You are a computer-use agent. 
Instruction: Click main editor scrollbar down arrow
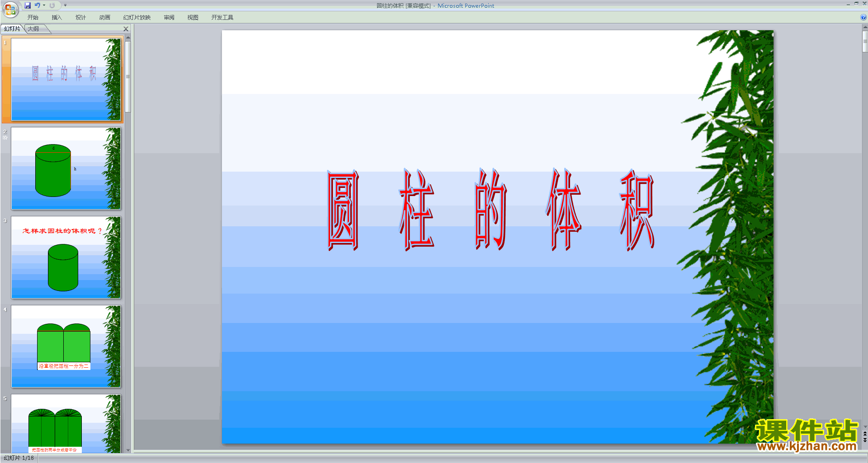pos(865,426)
